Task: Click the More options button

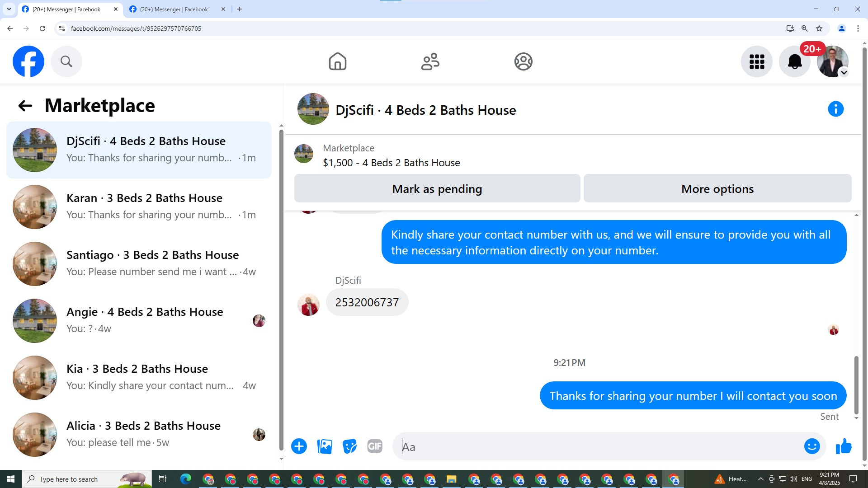Action: coord(717,188)
